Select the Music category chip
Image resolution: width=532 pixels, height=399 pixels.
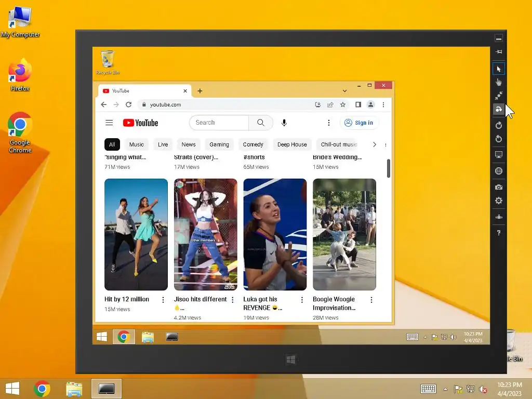point(137,144)
